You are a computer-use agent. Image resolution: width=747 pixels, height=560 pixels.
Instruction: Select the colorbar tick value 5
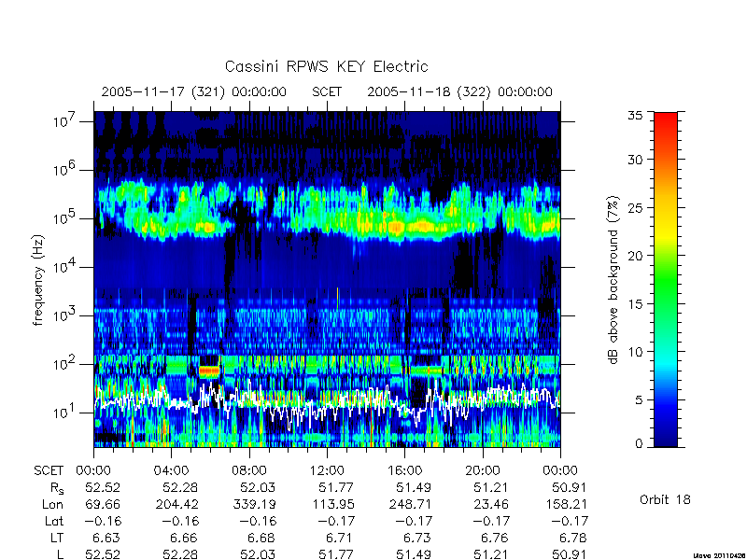pyautogui.click(x=639, y=399)
